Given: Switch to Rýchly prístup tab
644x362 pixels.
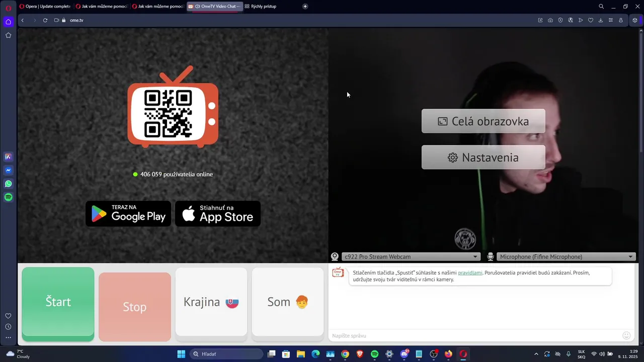Looking at the screenshot, I should coord(261,7).
